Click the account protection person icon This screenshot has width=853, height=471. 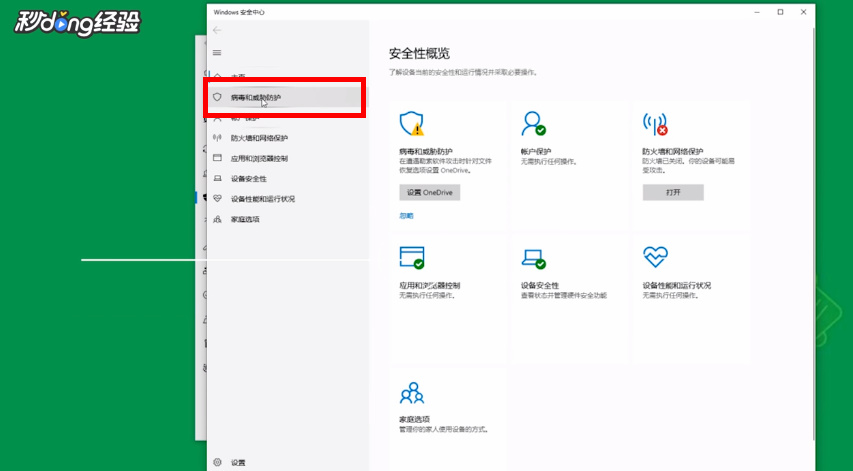(x=533, y=123)
